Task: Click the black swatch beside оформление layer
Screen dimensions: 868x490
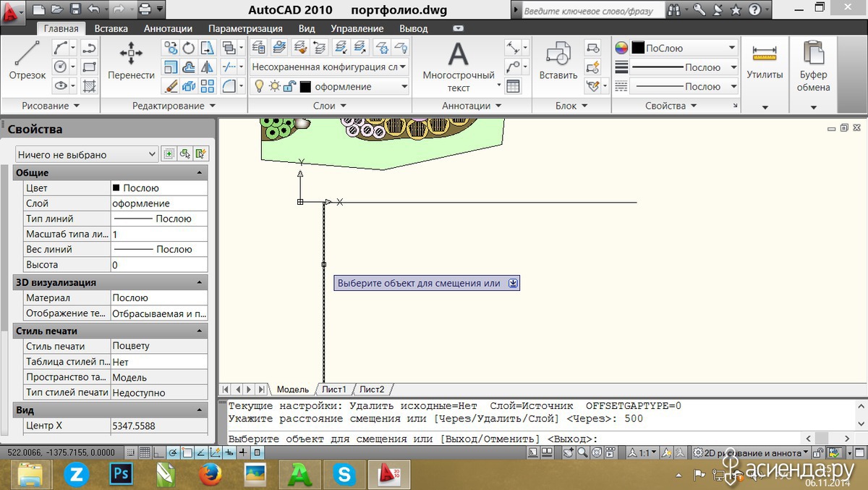Action: (305, 87)
